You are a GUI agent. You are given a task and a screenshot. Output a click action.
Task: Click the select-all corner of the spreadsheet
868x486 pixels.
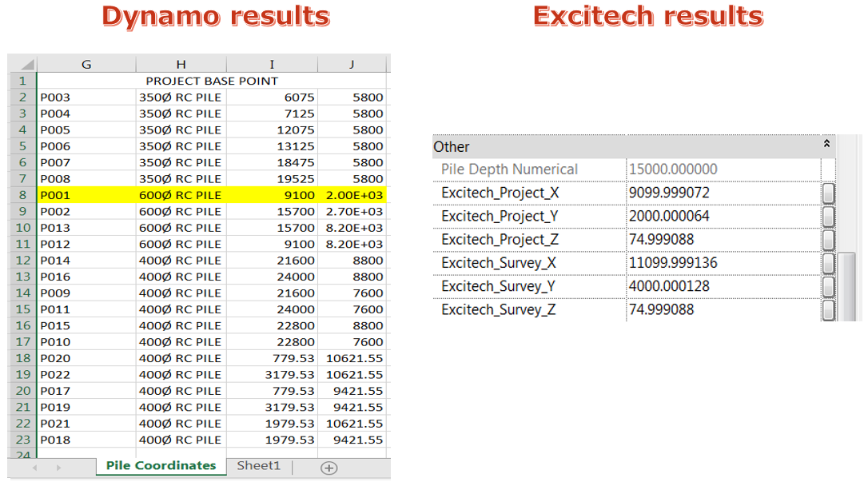coord(22,64)
